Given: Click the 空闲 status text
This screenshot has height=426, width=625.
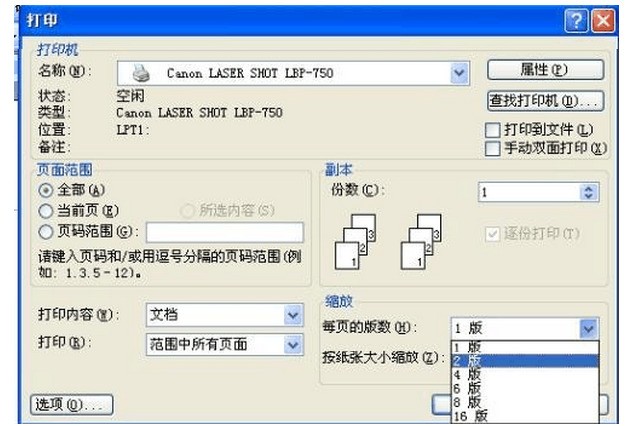Looking at the screenshot, I should 130,96.
